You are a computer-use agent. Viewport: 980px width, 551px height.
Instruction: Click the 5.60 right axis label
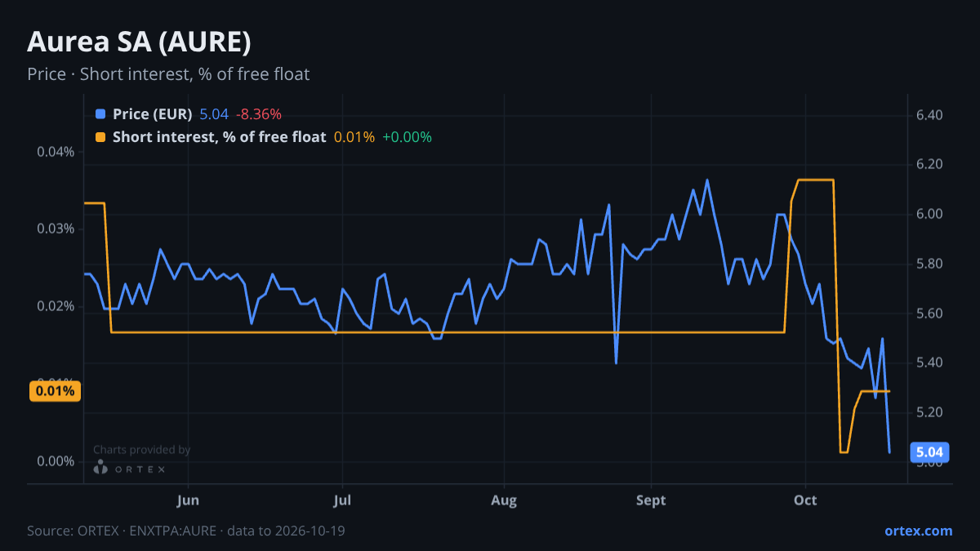click(929, 313)
